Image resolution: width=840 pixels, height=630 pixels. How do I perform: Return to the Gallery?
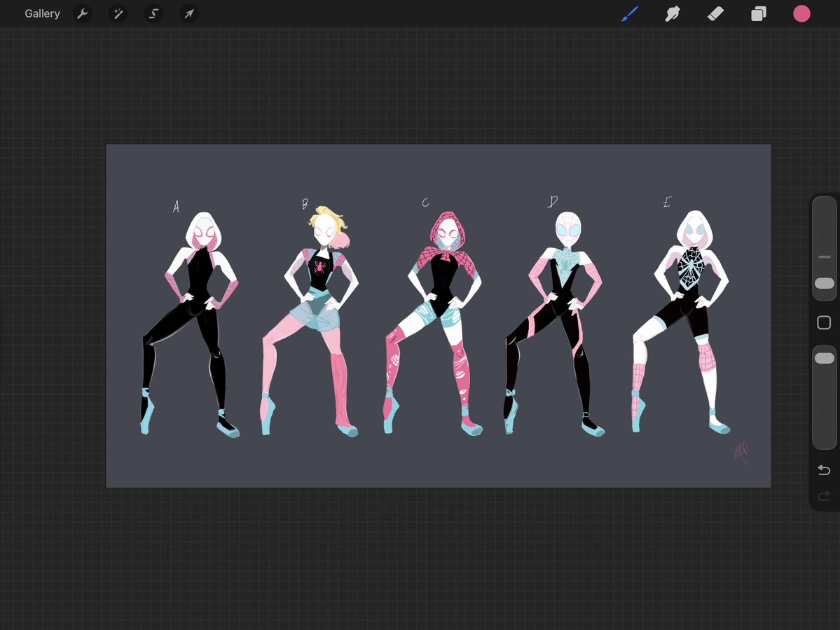[42, 13]
